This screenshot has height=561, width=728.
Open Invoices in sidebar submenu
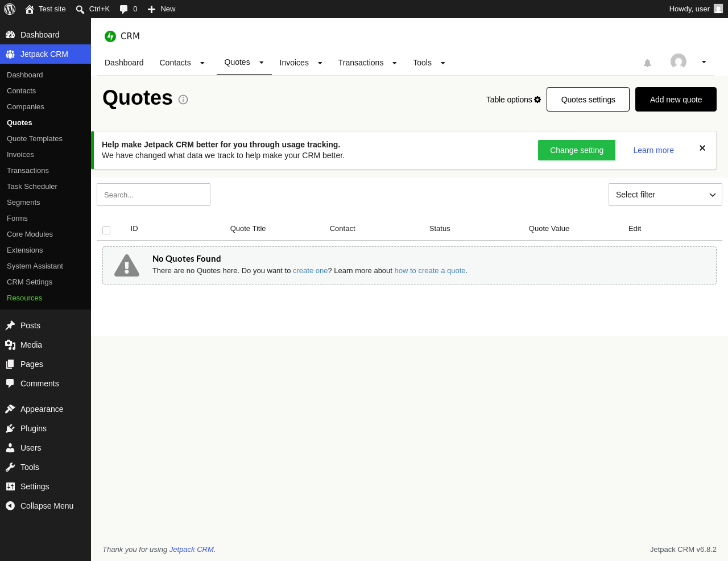(x=20, y=155)
